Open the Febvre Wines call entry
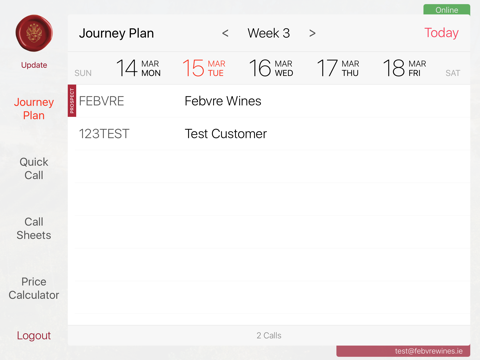Image resolution: width=480 pixels, height=360 pixels. point(269,101)
